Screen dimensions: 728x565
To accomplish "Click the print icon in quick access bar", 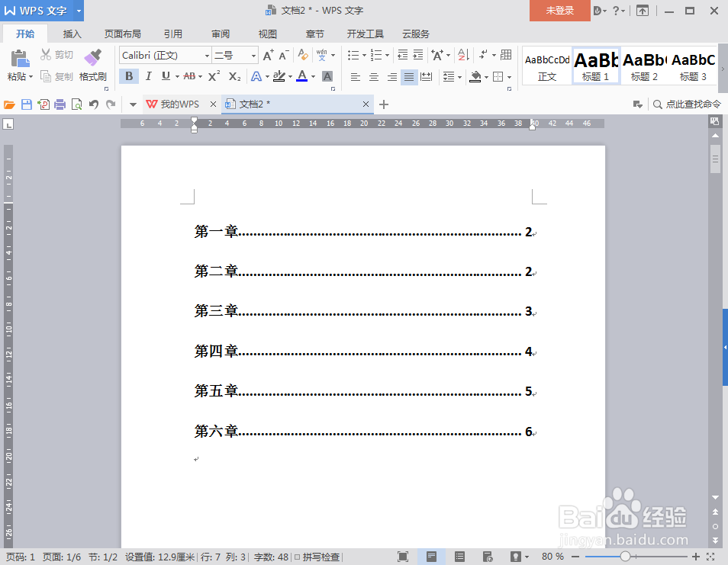I will pyautogui.click(x=60, y=104).
